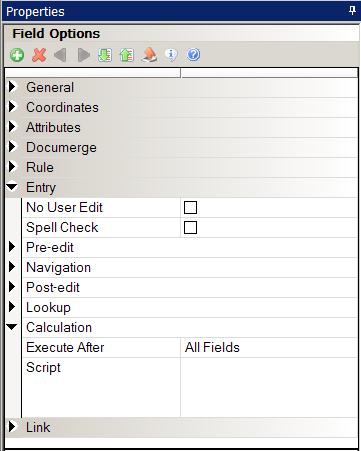Click the green up arrow toolbar icon
The image size is (361, 451).
(127, 55)
